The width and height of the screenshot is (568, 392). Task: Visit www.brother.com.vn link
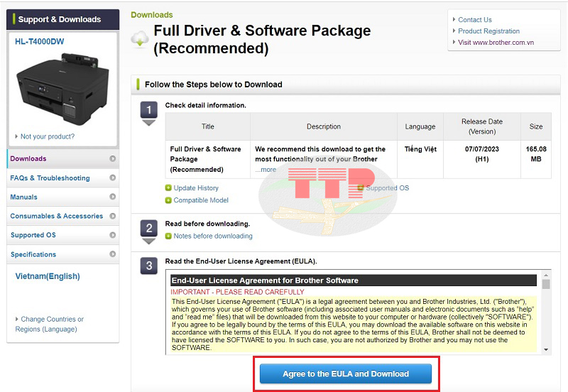496,42
